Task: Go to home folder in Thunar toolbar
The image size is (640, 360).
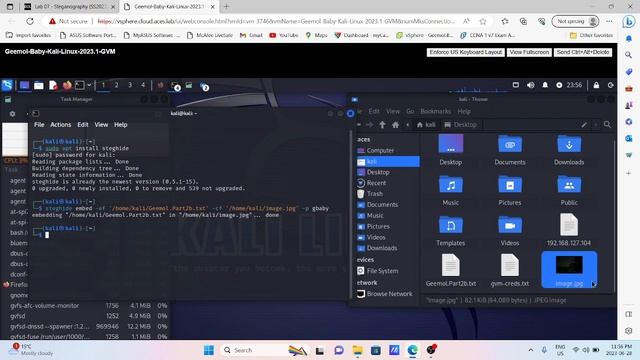Action: click(396, 124)
